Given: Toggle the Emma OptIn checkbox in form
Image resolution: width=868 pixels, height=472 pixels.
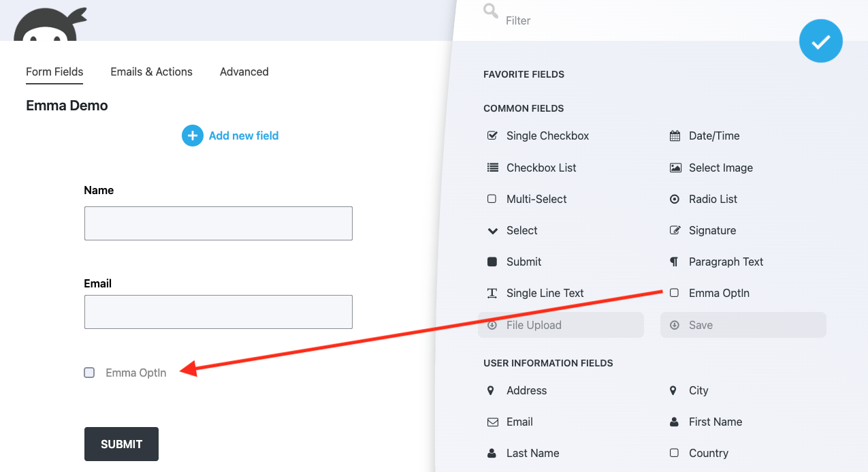Looking at the screenshot, I should (x=89, y=373).
